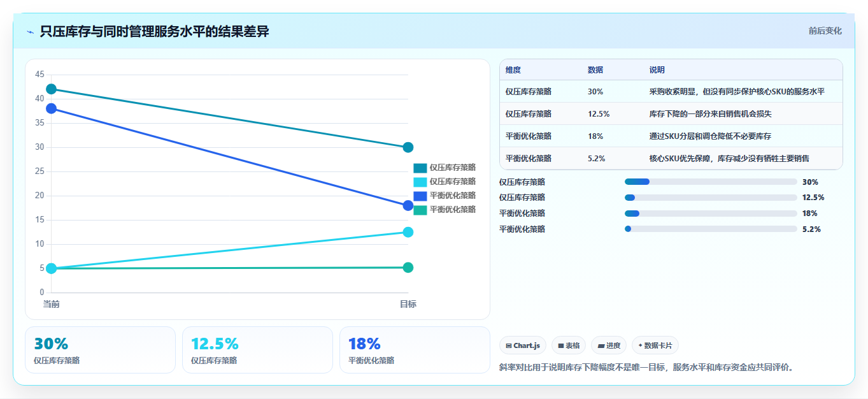Select the 表格 chip
Screen dimensions: 868x399
coord(569,345)
